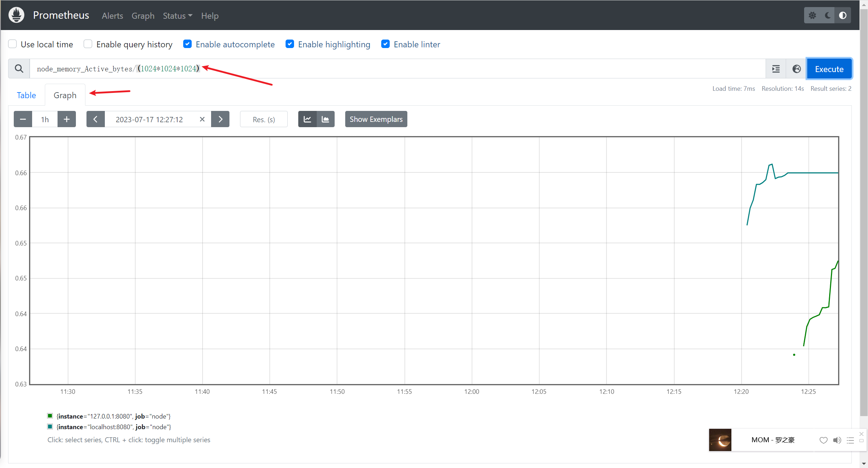868x468 pixels.
Task: Clear the end time with X
Action: pyautogui.click(x=202, y=119)
